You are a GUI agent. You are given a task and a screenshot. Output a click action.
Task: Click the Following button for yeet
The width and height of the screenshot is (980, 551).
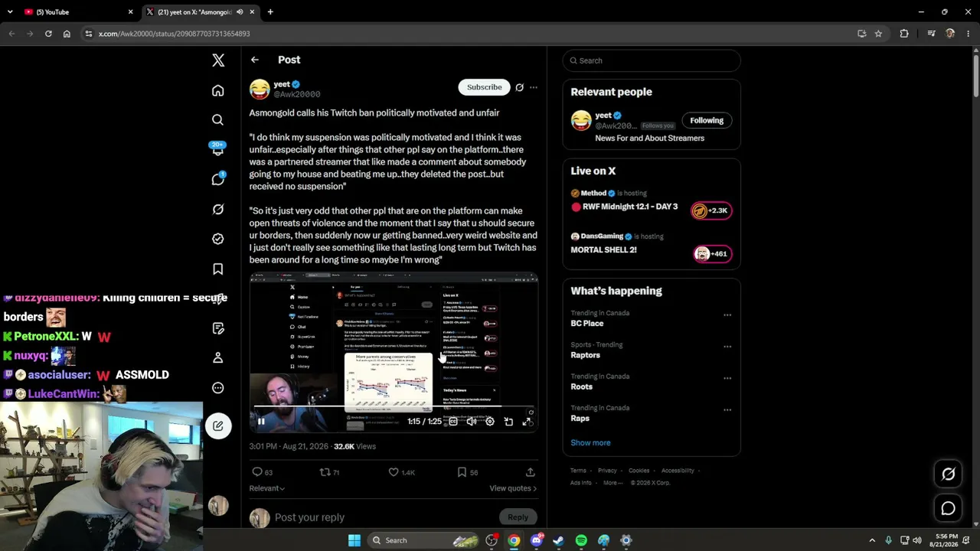[707, 120]
